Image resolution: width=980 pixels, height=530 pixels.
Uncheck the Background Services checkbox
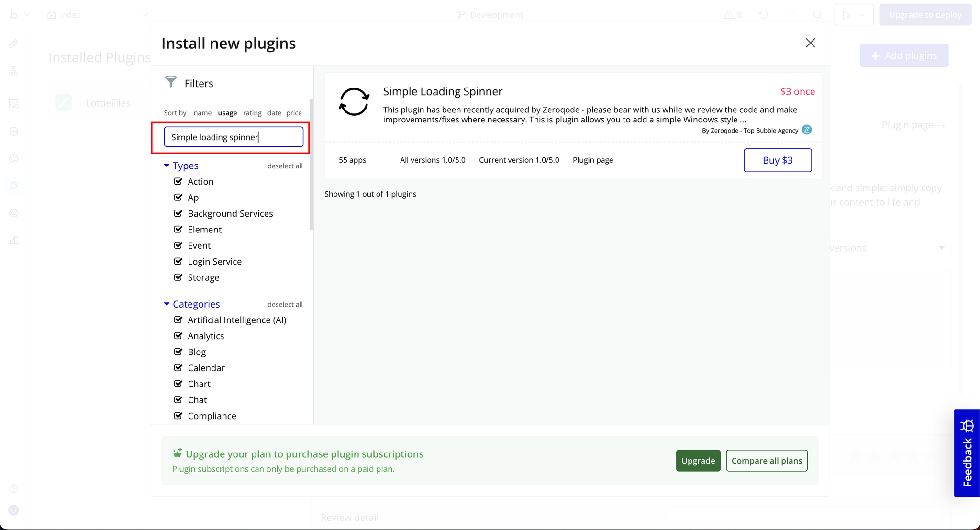click(x=178, y=213)
